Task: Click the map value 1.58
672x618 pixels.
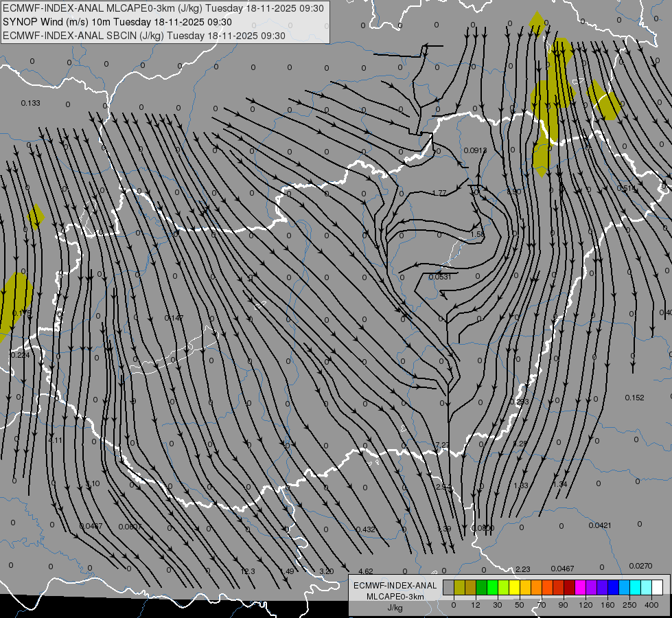Action: pyautogui.click(x=478, y=235)
